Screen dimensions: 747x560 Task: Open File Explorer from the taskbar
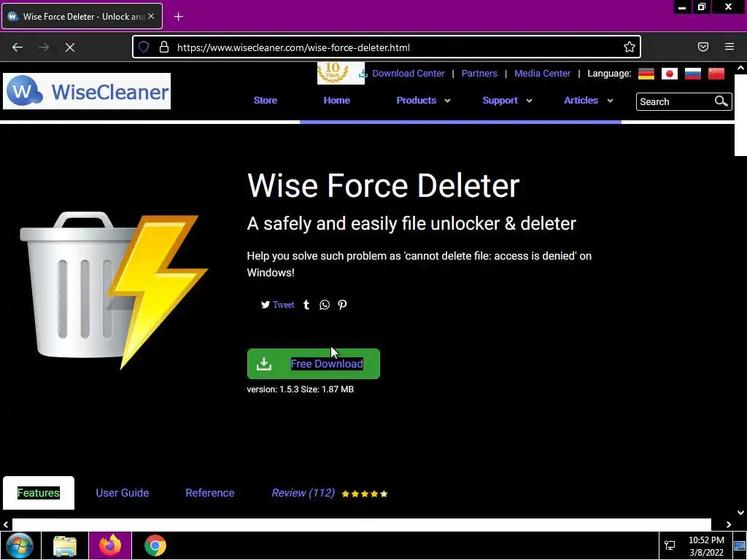click(x=65, y=545)
